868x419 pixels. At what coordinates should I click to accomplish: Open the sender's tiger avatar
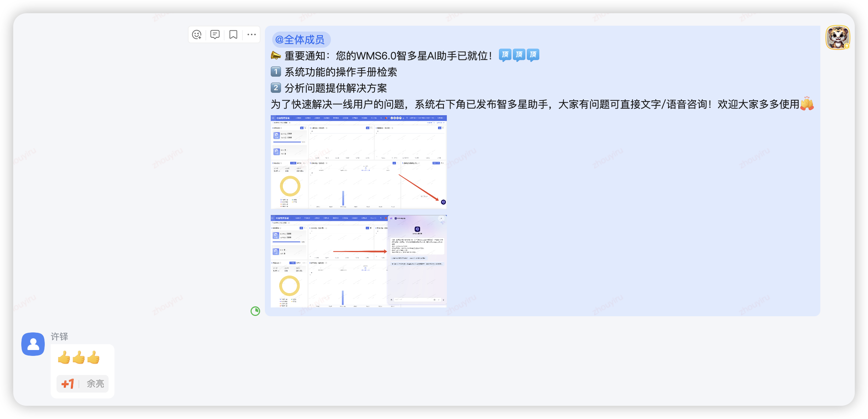[x=838, y=37]
